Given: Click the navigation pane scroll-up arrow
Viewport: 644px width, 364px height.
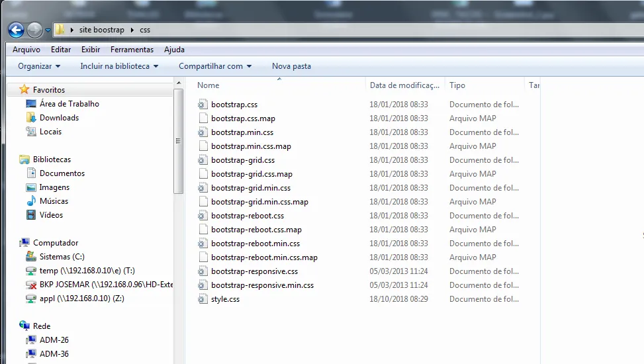Looking at the screenshot, I should [x=179, y=83].
